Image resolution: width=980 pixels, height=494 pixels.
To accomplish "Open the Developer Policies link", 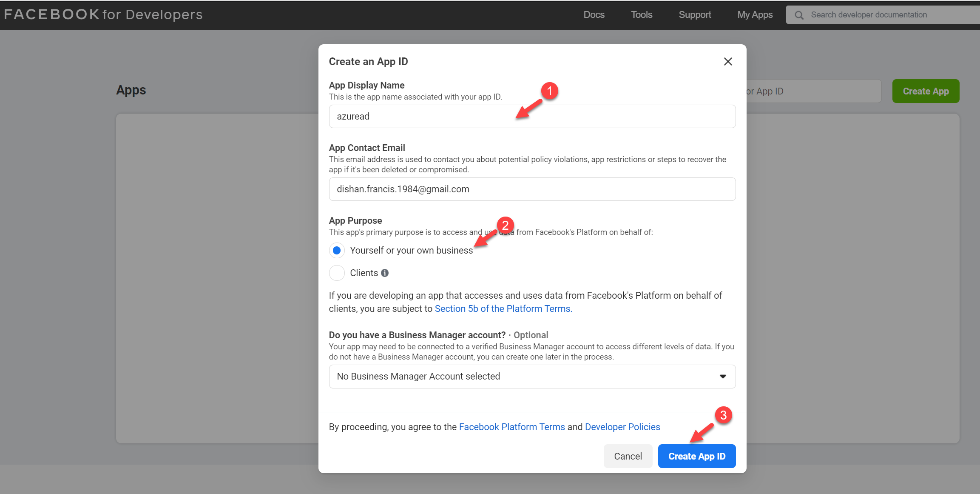I will coord(622,427).
